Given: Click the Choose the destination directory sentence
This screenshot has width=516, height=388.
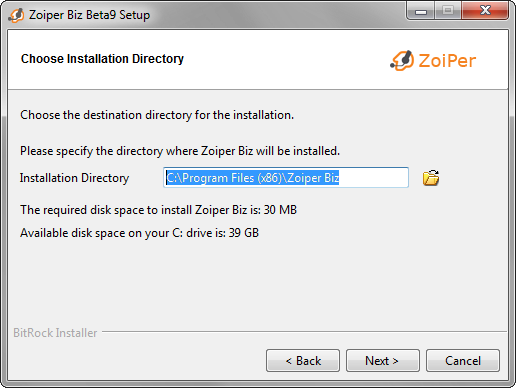Looking at the screenshot, I should 157,115.
